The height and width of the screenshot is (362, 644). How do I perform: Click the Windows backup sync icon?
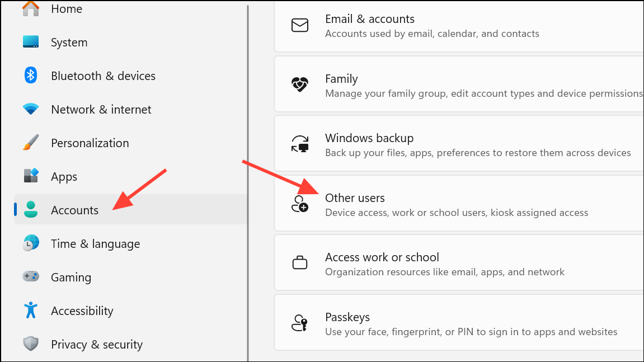[x=300, y=144]
